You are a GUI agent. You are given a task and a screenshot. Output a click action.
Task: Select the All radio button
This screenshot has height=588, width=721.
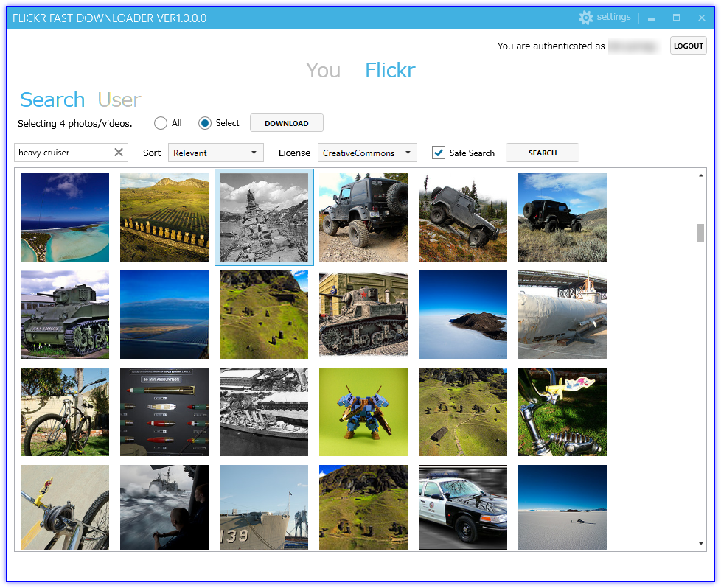tap(161, 123)
